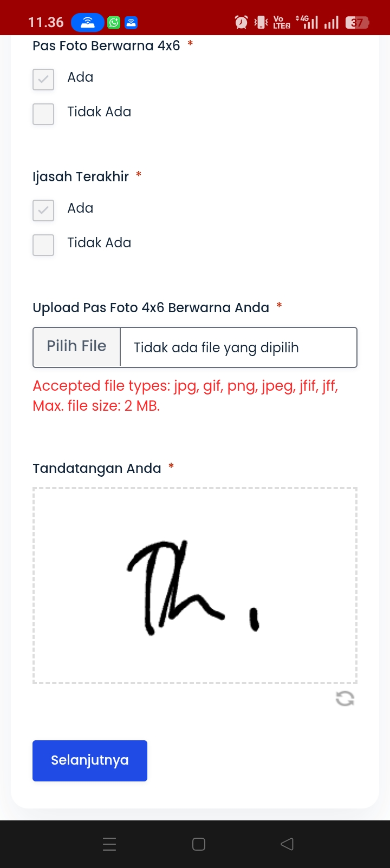Tap the vibrate mode icon in status bar
Image resolution: width=390 pixels, height=868 pixels.
[261, 22]
